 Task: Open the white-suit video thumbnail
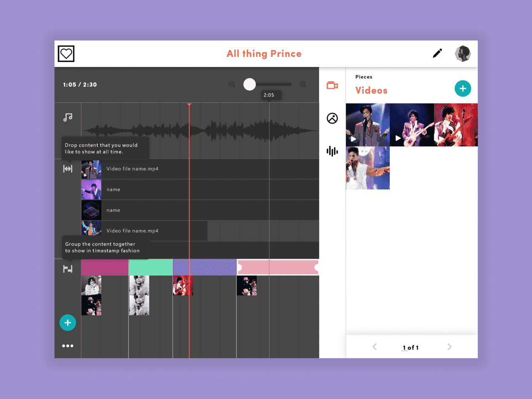click(368, 168)
